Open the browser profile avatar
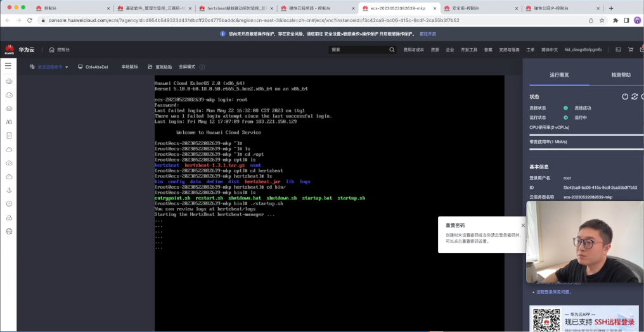 637,20
